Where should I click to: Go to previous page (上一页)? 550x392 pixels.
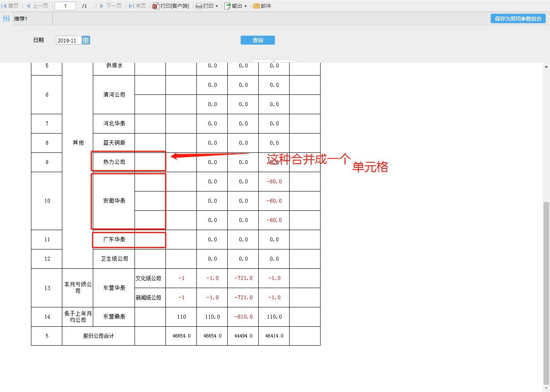click(37, 6)
